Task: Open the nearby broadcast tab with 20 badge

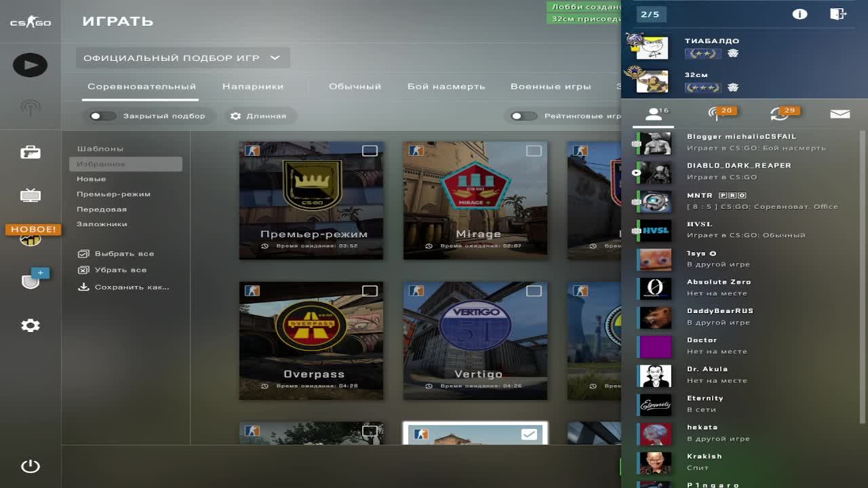Action: (x=717, y=113)
